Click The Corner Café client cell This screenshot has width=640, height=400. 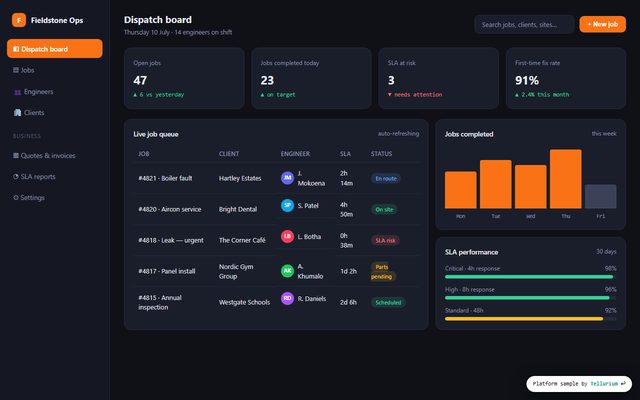click(242, 240)
